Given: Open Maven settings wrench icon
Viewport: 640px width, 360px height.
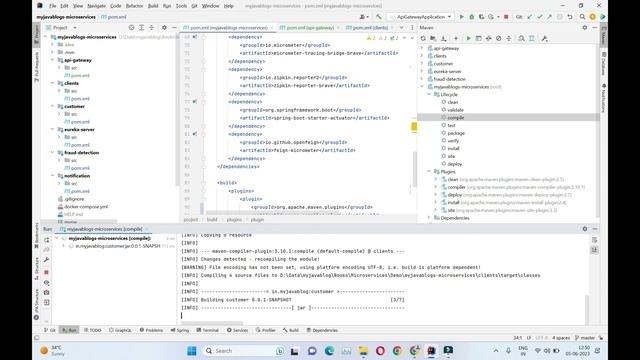Looking at the screenshot, I should click(544, 38).
